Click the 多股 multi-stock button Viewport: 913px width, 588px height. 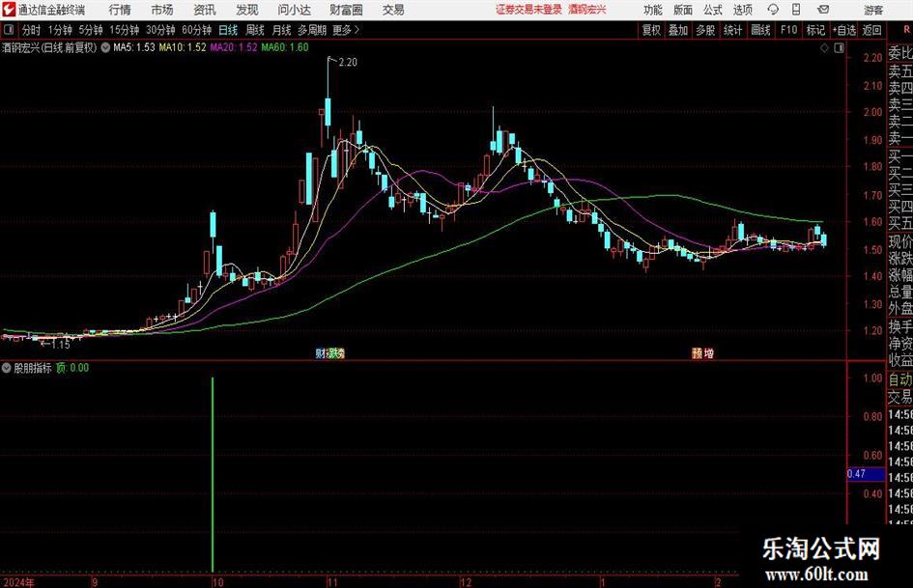pos(705,30)
